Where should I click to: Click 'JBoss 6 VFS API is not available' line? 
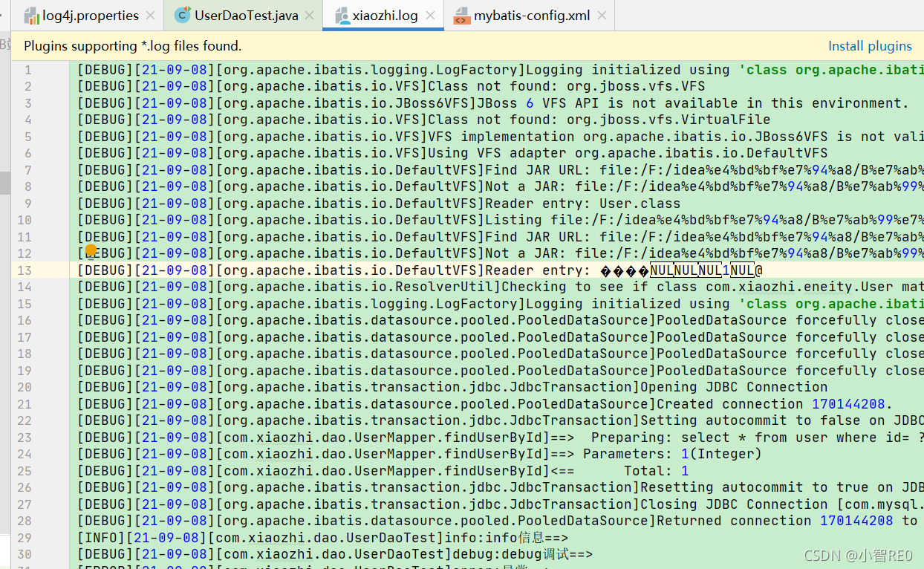click(x=493, y=103)
